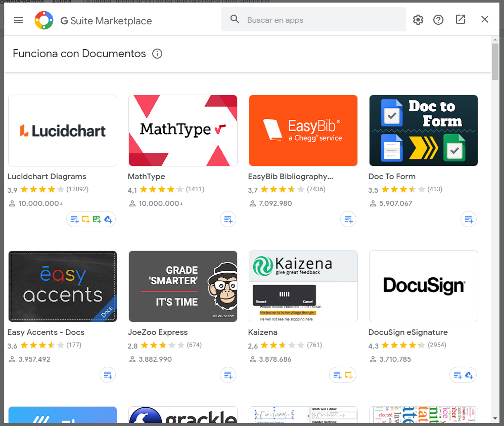Click info icon beside Funciona con Documentos

coord(157,54)
